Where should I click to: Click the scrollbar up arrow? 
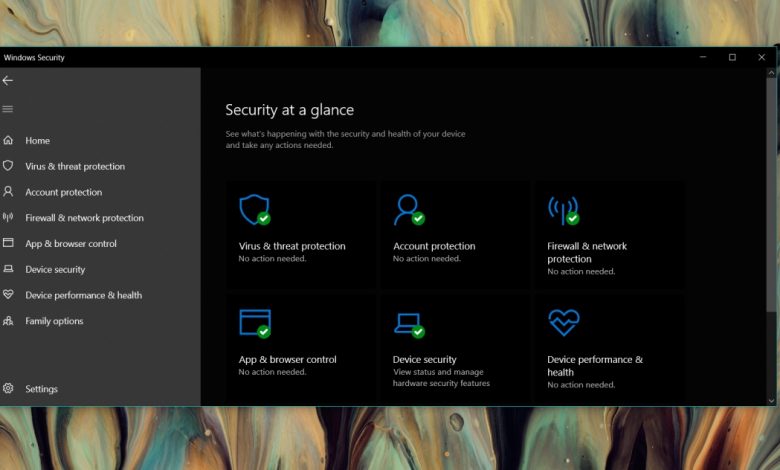771,73
